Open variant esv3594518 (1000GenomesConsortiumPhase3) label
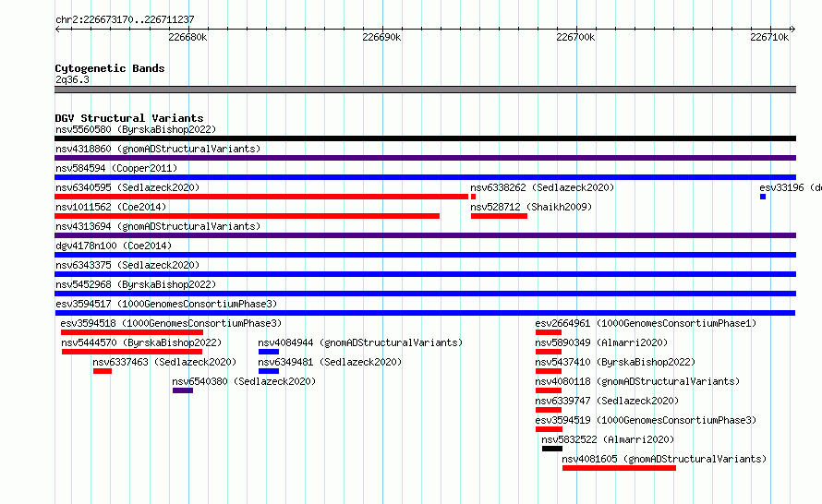This screenshot has height=504, width=822. [x=171, y=323]
